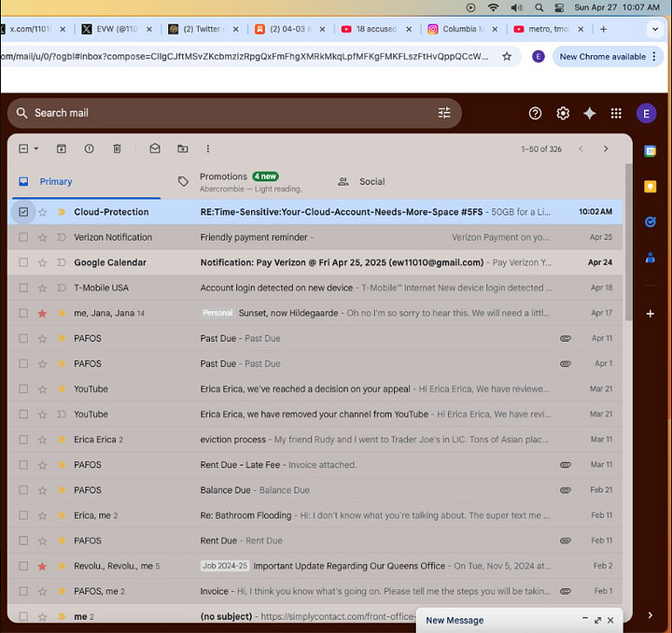
Task: Open Google Calendar side panel icon
Action: tap(651, 151)
